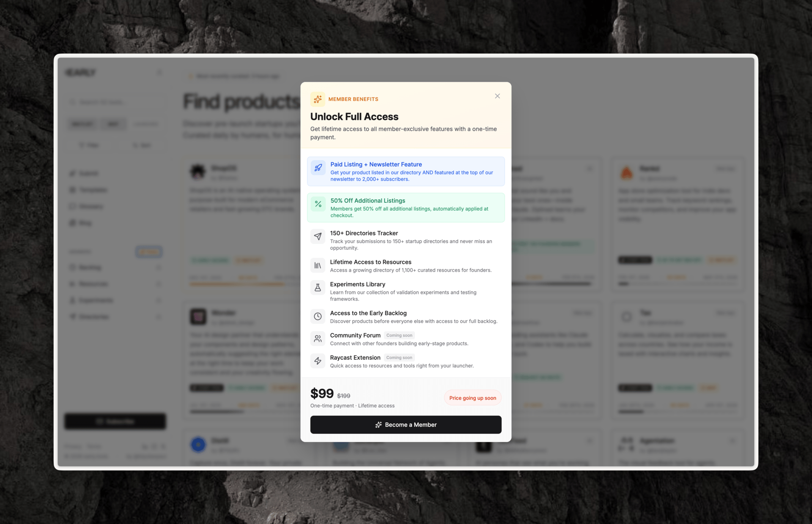Close the Member Benefits dialog
812x524 pixels.
[497, 96]
